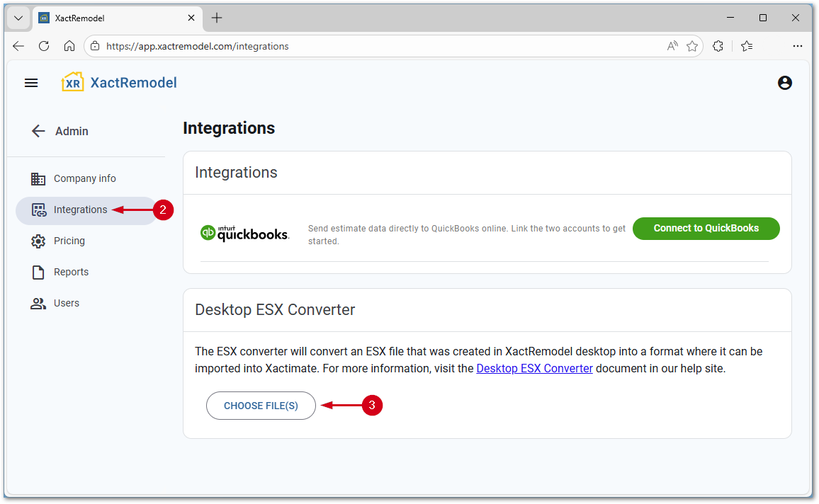Open browser extensions puzzle icon

(718, 46)
